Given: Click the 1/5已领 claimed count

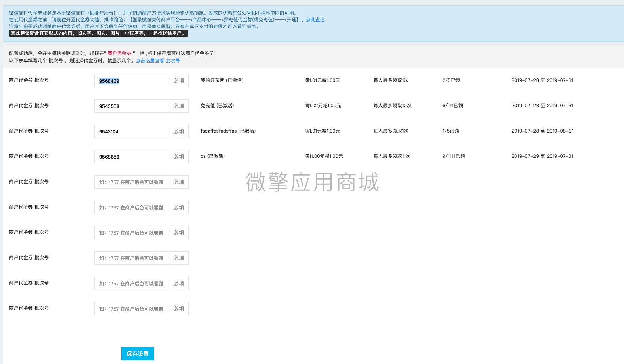Looking at the screenshot, I should click(x=451, y=131).
